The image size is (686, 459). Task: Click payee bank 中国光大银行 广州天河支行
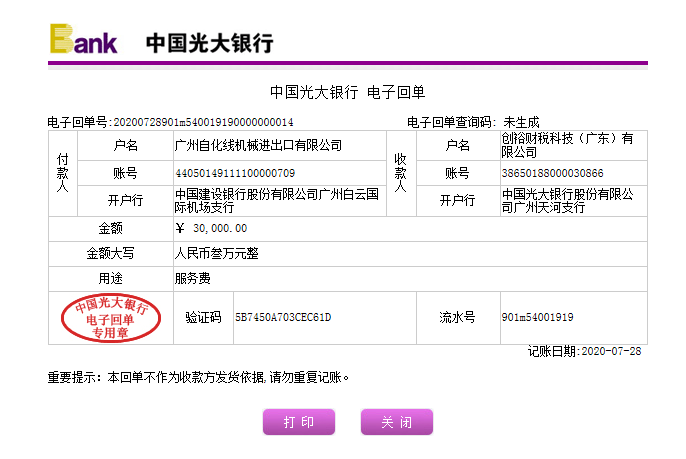[x=567, y=200]
